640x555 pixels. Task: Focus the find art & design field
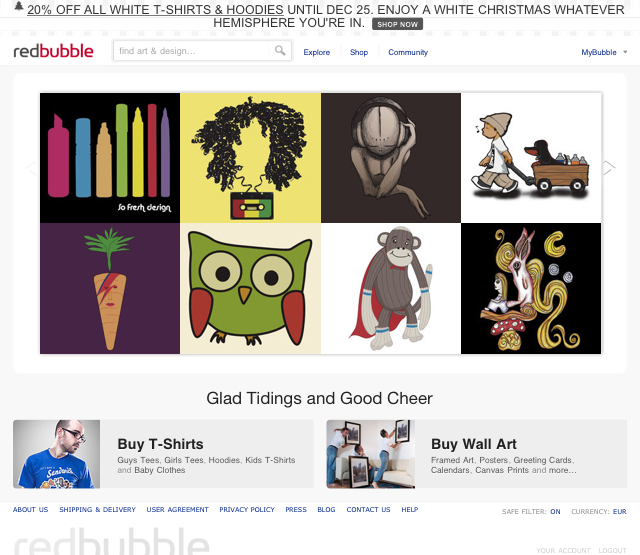click(x=192, y=51)
